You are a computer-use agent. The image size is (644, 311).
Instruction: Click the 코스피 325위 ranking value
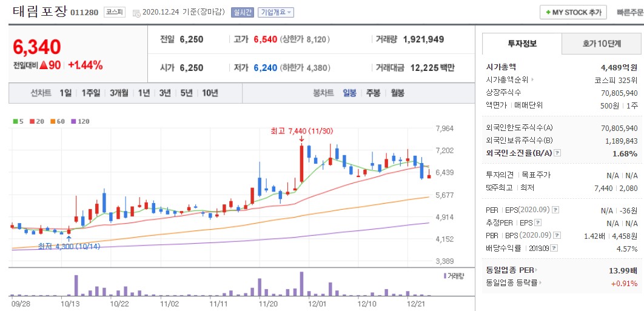coord(615,79)
